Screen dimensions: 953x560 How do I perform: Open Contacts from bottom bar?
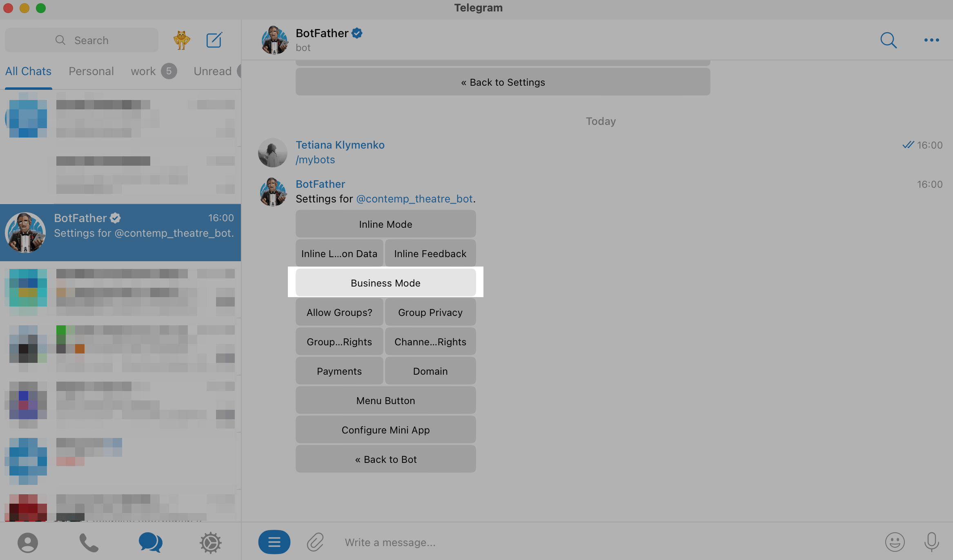pos(28,542)
